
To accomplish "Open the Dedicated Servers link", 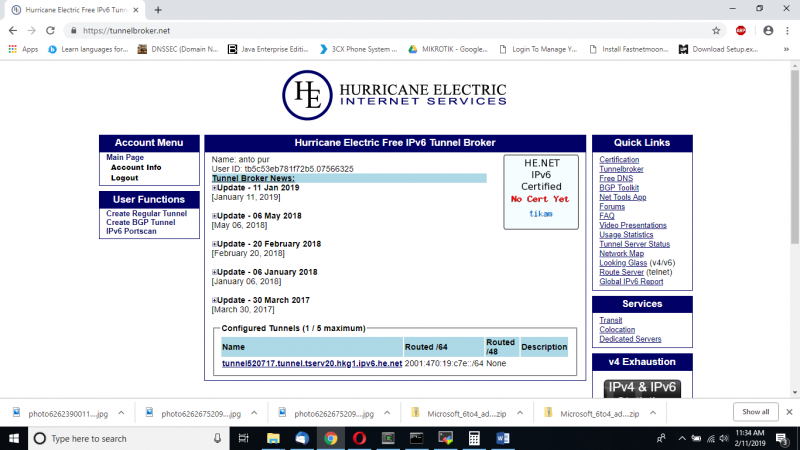I will point(630,339).
